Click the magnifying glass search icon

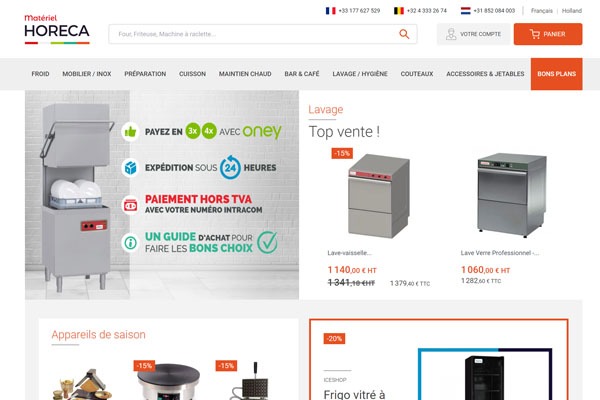(404, 34)
